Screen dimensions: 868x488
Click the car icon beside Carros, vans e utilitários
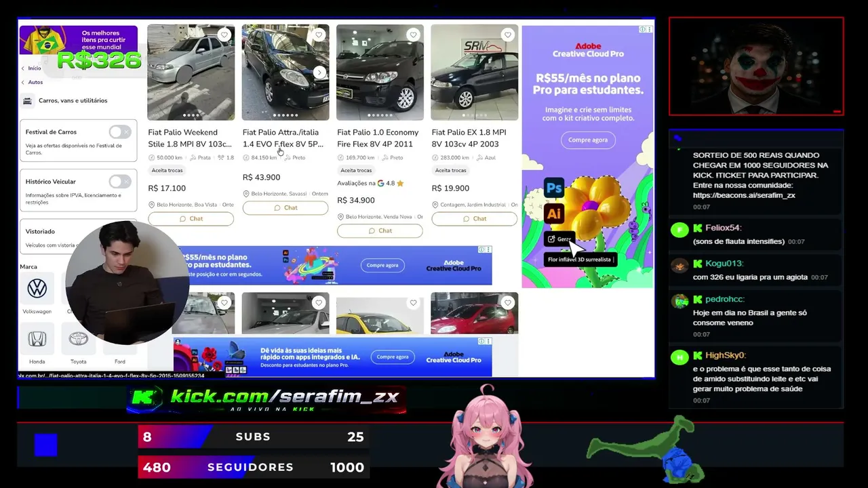[x=27, y=101]
